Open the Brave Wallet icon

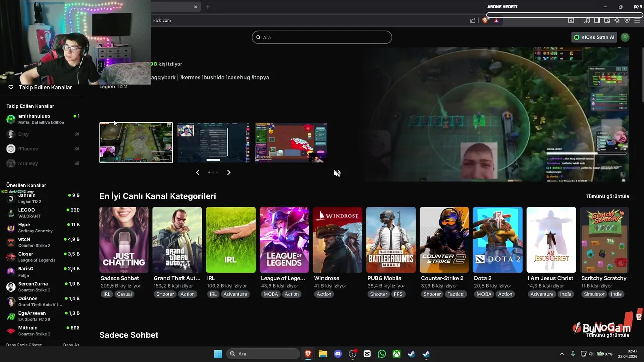tap(607, 20)
